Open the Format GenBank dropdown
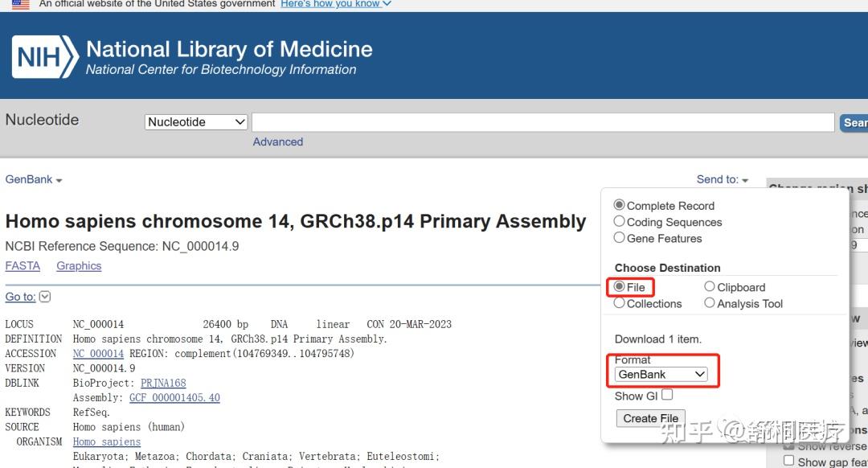 pyautogui.click(x=662, y=375)
